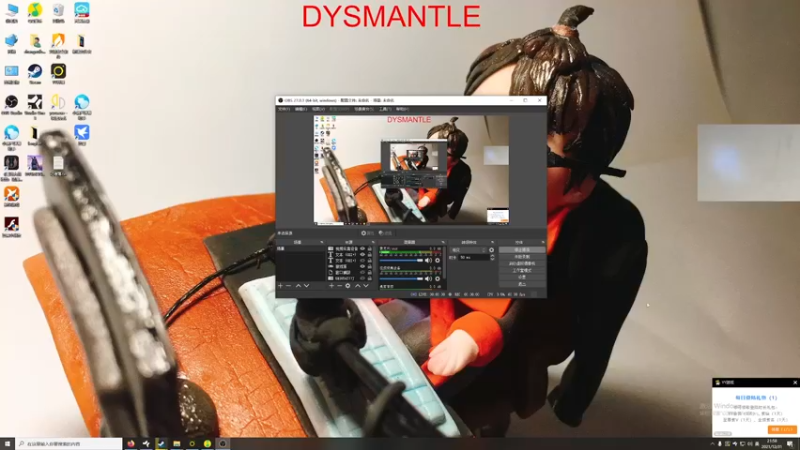Move scene up using the Scenes dock up arrow
The width and height of the screenshot is (800, 450).
point(298,286)
